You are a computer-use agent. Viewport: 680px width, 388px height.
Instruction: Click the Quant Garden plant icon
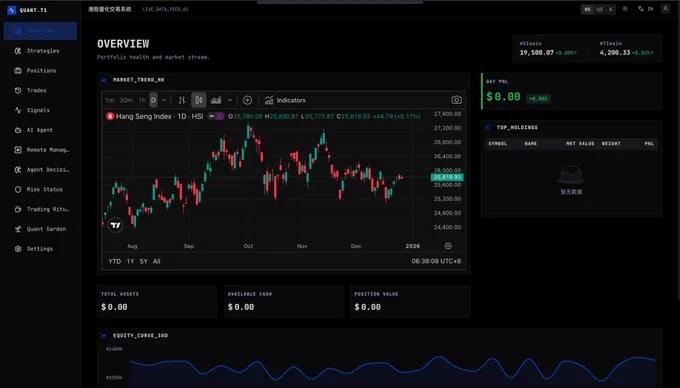coord(18,229)
